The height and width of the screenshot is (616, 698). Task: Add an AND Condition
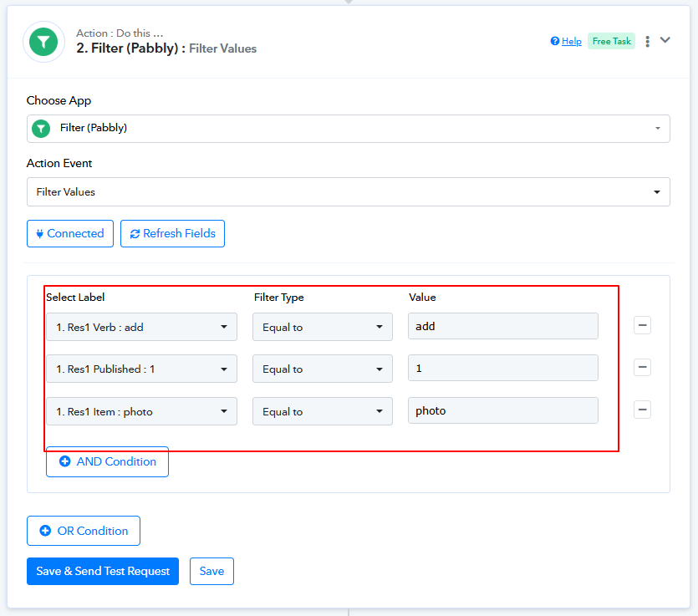coord(107,462)
